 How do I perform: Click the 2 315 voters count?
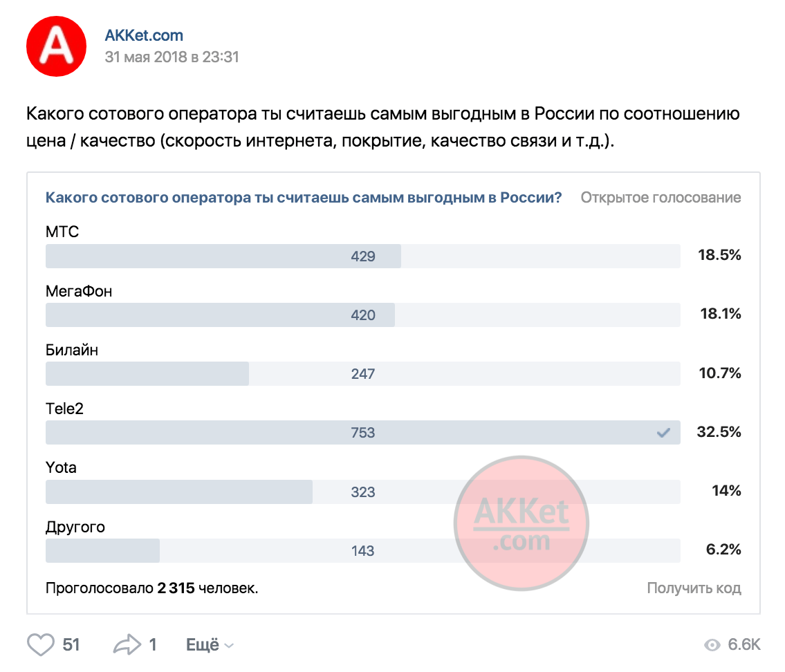coord(176,588)
